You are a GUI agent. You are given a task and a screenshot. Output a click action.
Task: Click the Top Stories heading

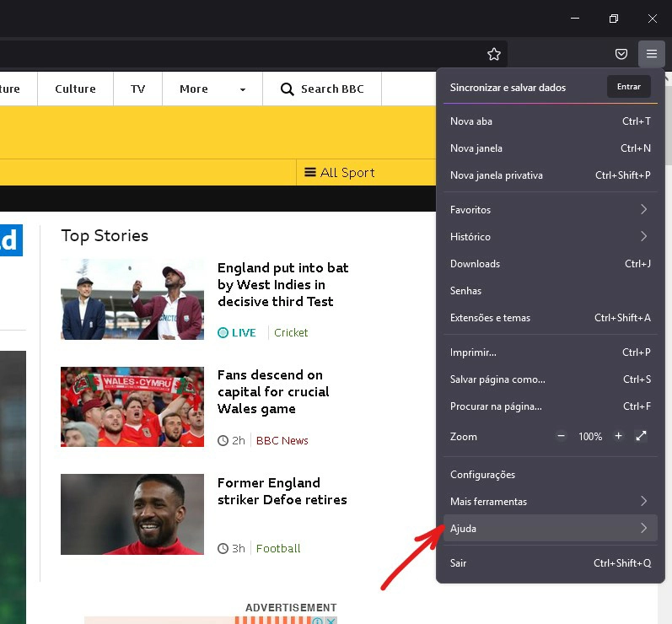click(x=105, y=236)
